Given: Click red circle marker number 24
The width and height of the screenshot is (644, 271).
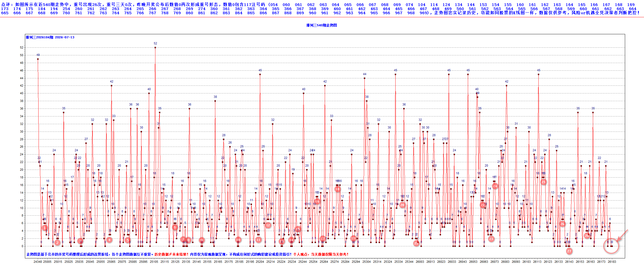Looking at the screenshot, I should [495, 186].
